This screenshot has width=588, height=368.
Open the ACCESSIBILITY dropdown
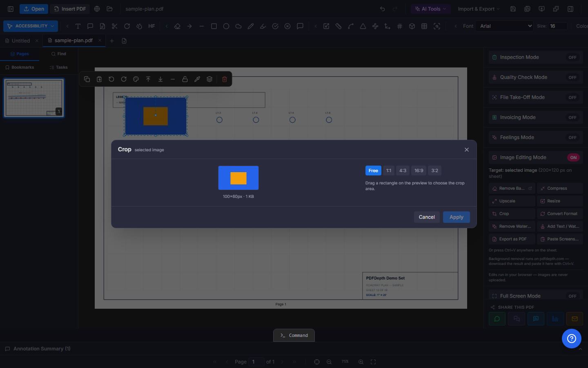pos(31,26)
